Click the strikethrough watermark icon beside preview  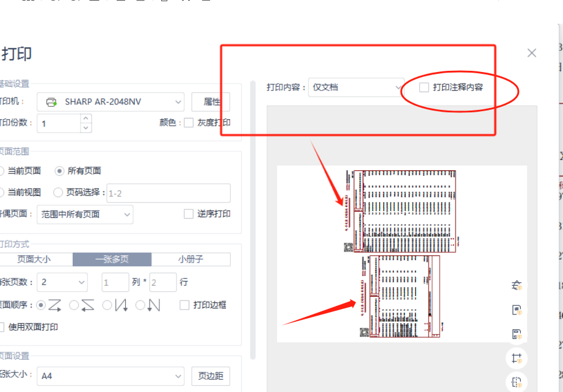click(517, 285)
